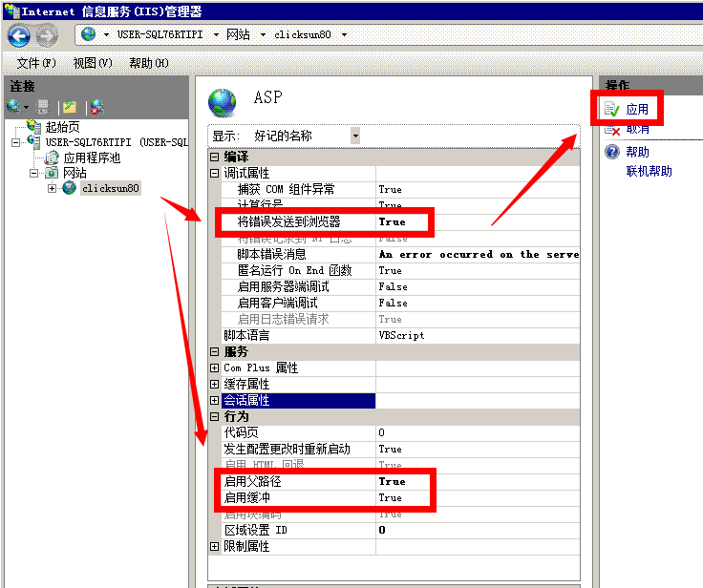Expand the 限制属性 property group
Viewport: 703px width, 588px height.
point(214,546)
